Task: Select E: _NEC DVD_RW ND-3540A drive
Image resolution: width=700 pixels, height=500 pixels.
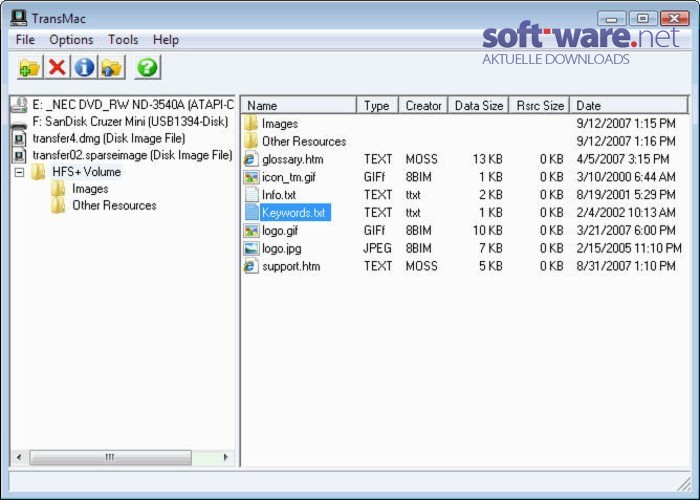Action: [133, 105]
